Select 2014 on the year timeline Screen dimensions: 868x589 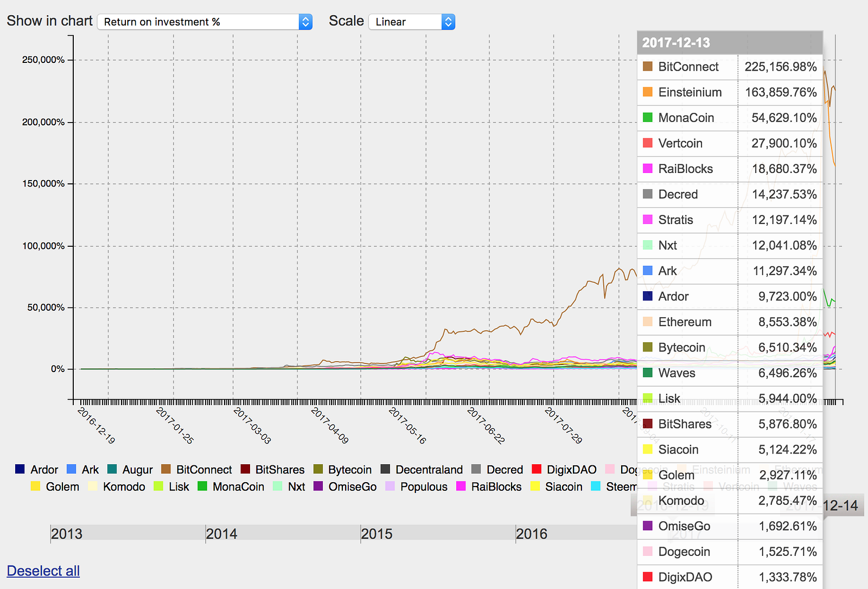(x=222, y=534)
